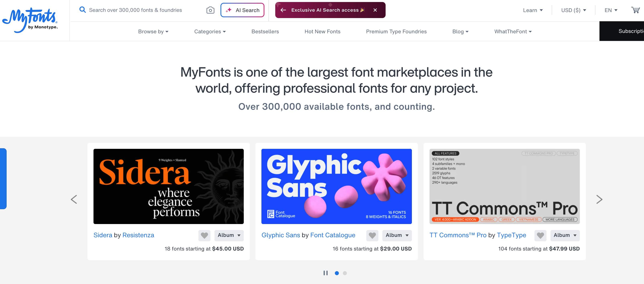Favorite TT Commons Pro heart button

(x=540, y=235)
